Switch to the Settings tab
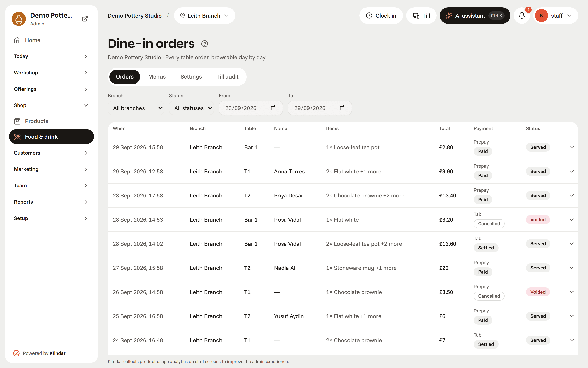Screen dimensions: 588x368 tap(191, 77)
